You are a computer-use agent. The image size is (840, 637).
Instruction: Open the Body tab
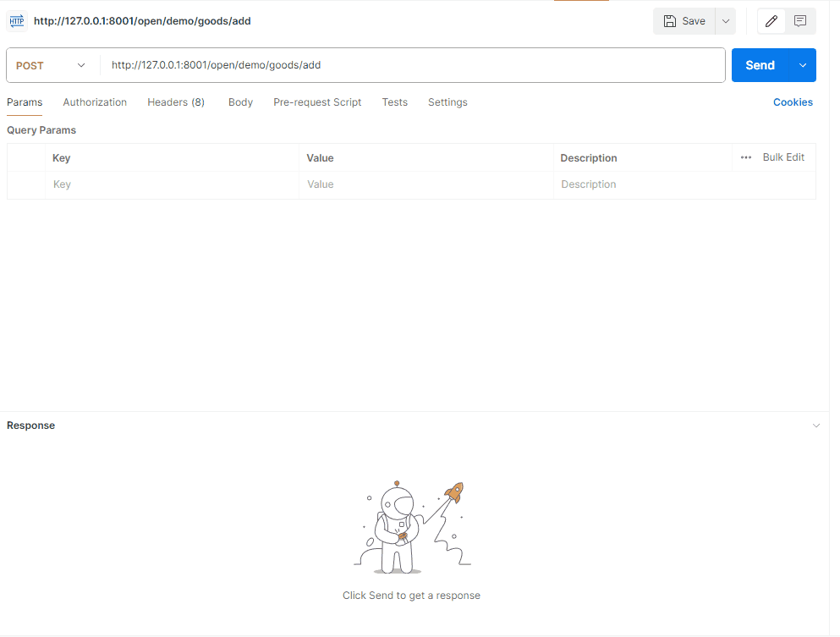pos(240,102)
